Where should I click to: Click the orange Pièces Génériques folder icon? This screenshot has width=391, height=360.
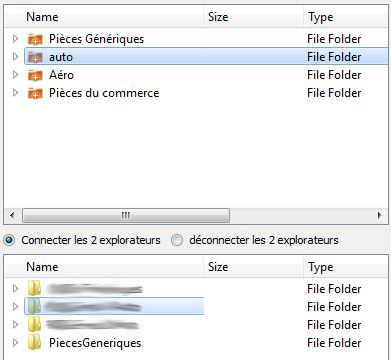[x=35, y=39]
